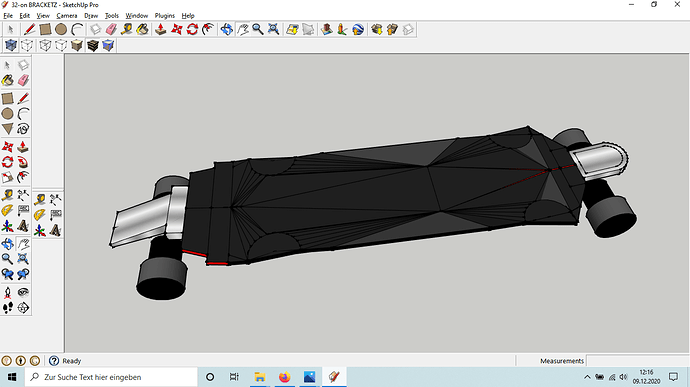Viewport: 690px width, 387px height.
Task: Select the Orbit tool in the horizontal toolbar
Action: (227, 29)
